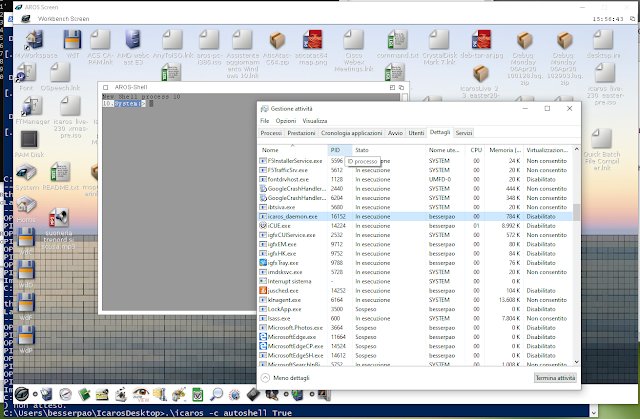This screenshot has height=419, width=640.
Task: Select the FTManager desktop icon
Action: [33, 107]
